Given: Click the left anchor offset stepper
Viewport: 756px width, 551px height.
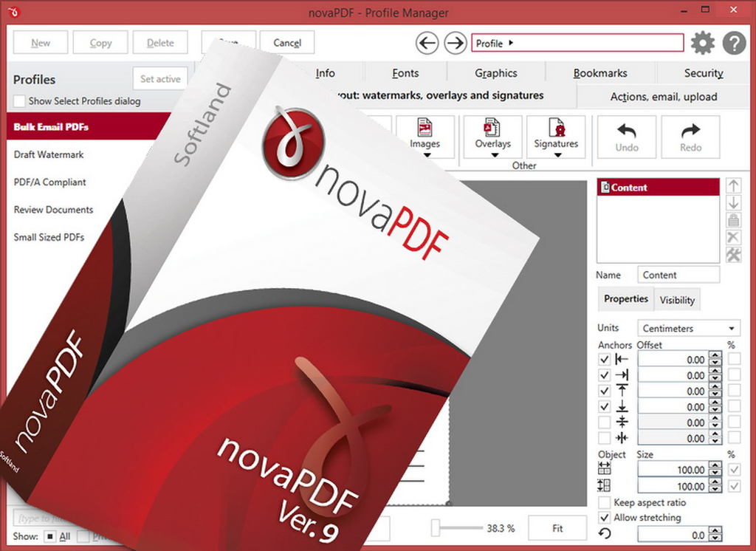Looking at the screenshot, I should click(715, 360).
